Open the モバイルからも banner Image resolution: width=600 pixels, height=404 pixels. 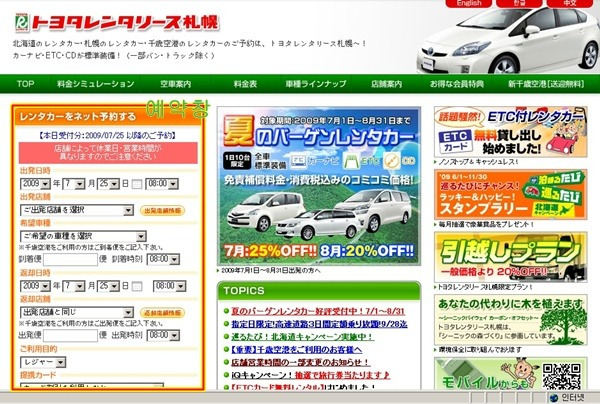[x=510, y=374]
